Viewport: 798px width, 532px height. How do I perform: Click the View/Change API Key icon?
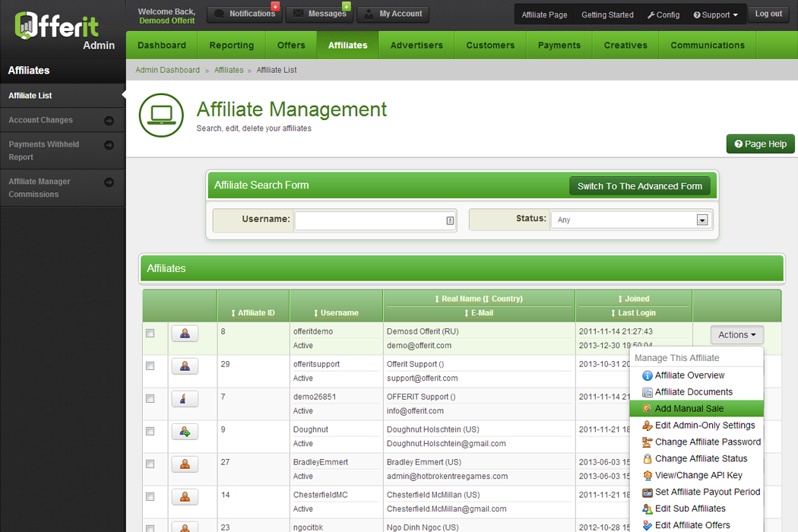click(x=647, y=476)
